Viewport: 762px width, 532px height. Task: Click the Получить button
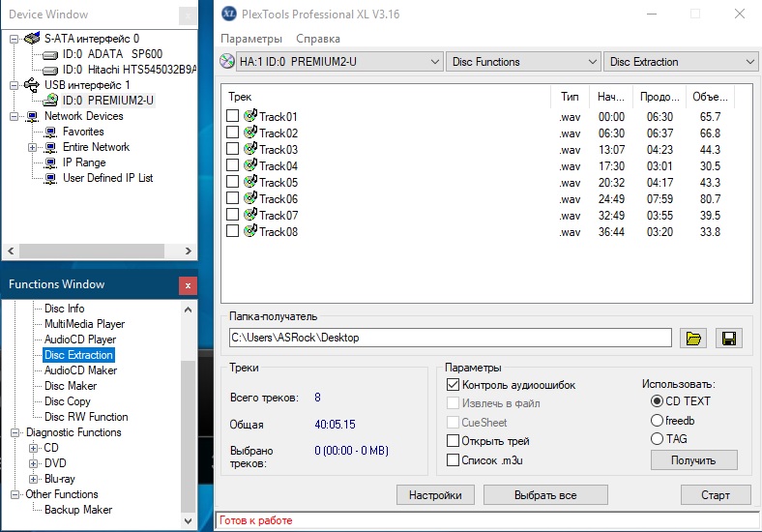[x=693, y=460]
